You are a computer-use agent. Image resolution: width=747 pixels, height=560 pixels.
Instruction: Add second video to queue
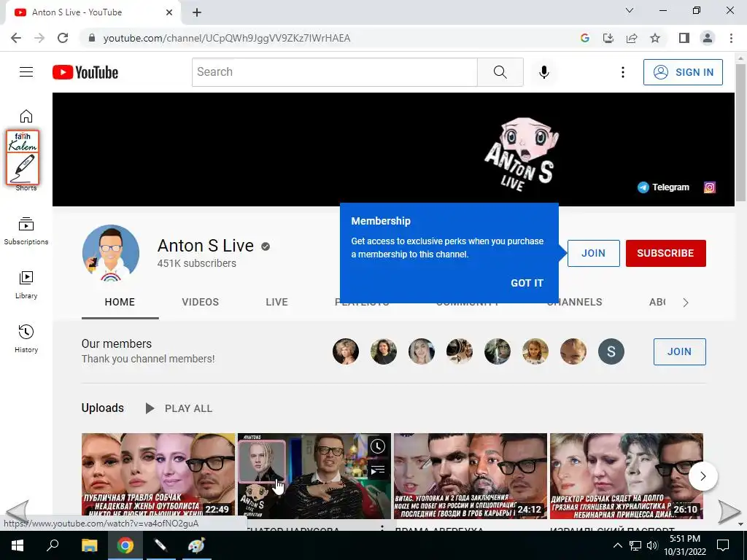point(378,470)
